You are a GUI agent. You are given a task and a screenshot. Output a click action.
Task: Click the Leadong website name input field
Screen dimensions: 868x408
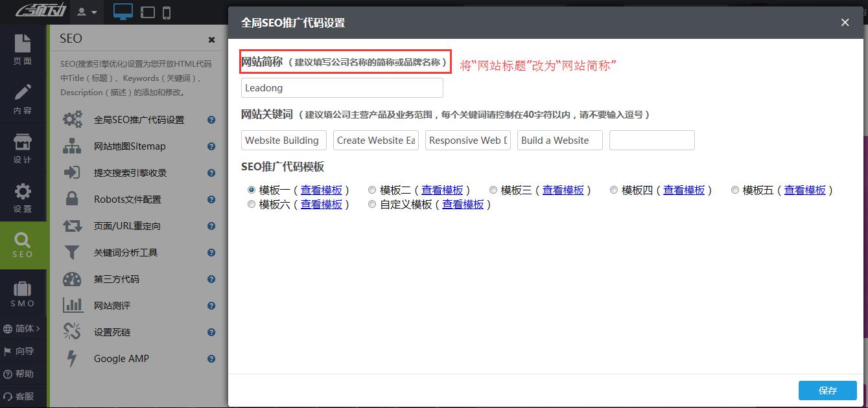click(x=342, y=87)
